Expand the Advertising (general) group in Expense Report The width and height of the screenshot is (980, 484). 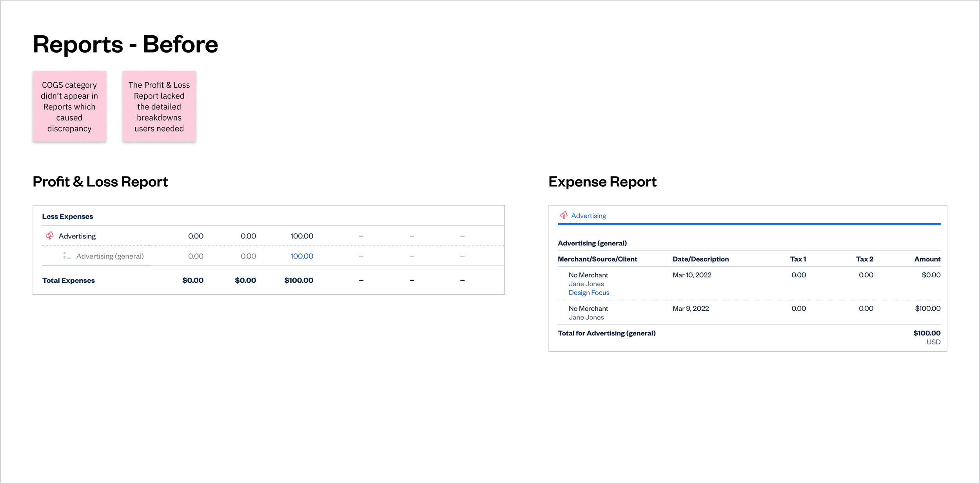coord(593,243)
